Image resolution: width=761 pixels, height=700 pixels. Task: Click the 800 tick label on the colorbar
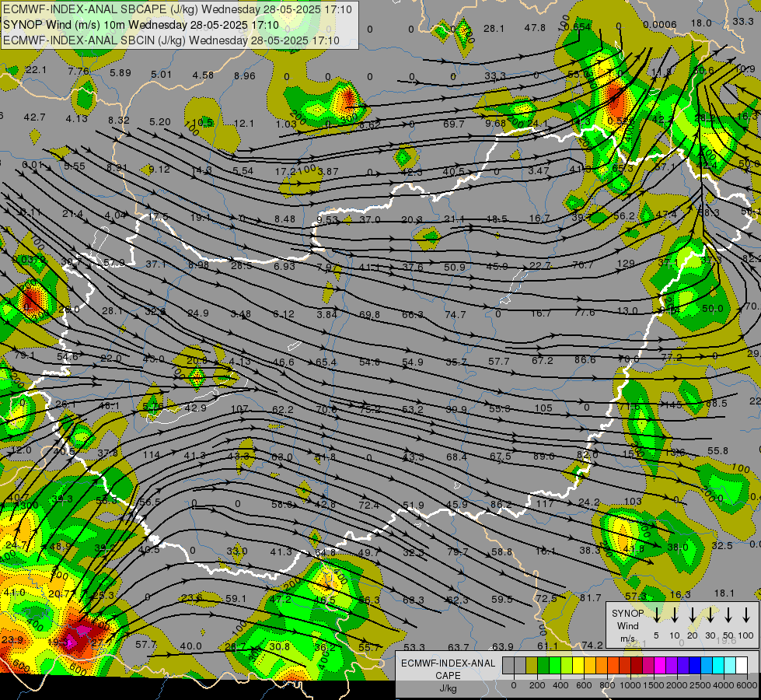coord(607,685)
